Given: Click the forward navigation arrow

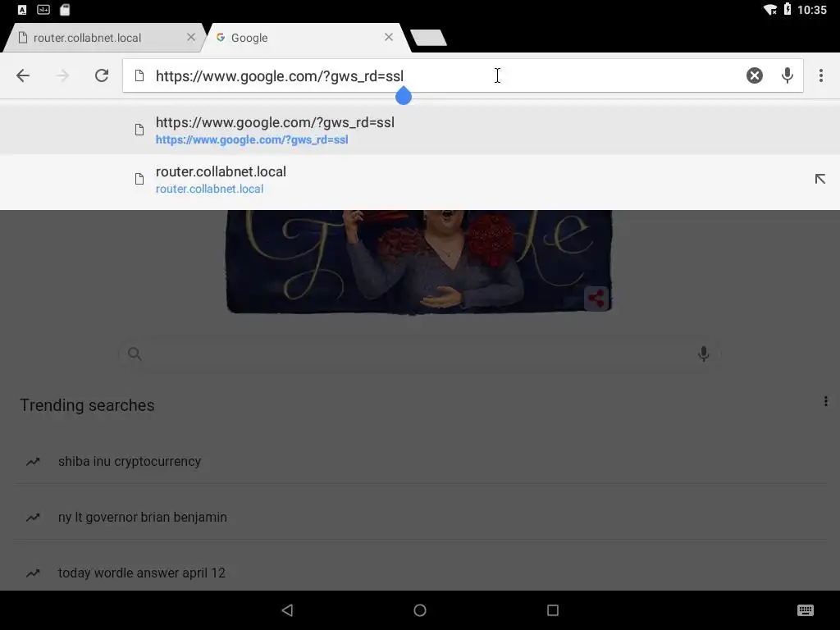Looking at the screenshot, I should coord(62,75).
